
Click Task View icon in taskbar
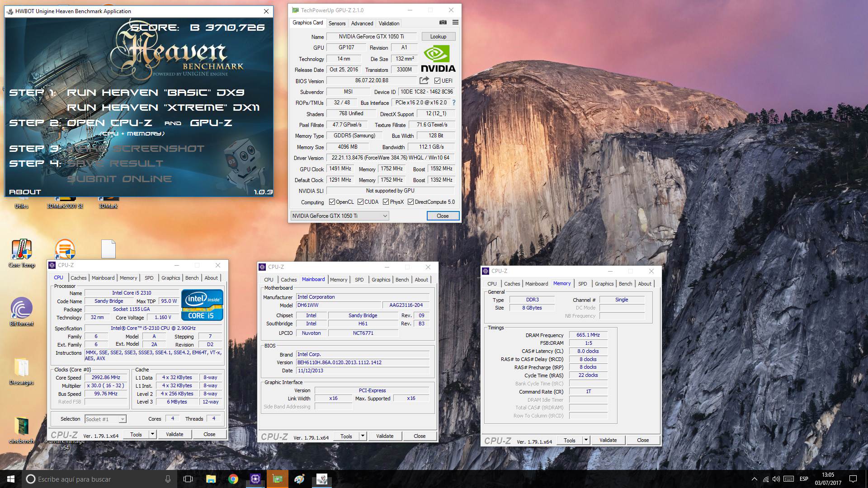point(188,479)
